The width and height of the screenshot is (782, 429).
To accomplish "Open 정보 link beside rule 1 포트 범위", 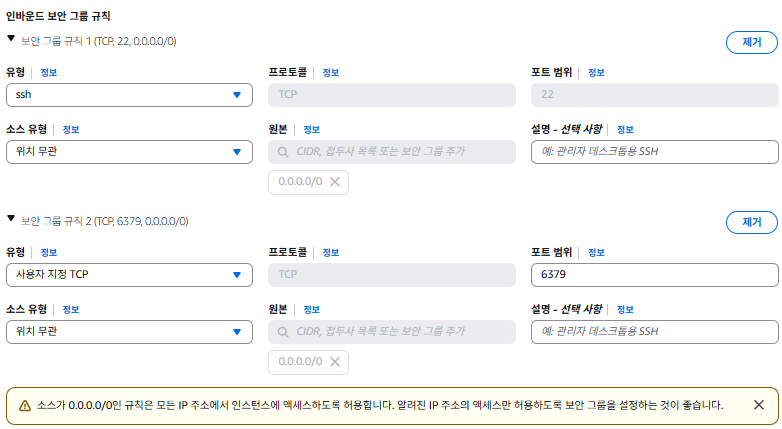I will pyautogui.click(x=596, y=72).
